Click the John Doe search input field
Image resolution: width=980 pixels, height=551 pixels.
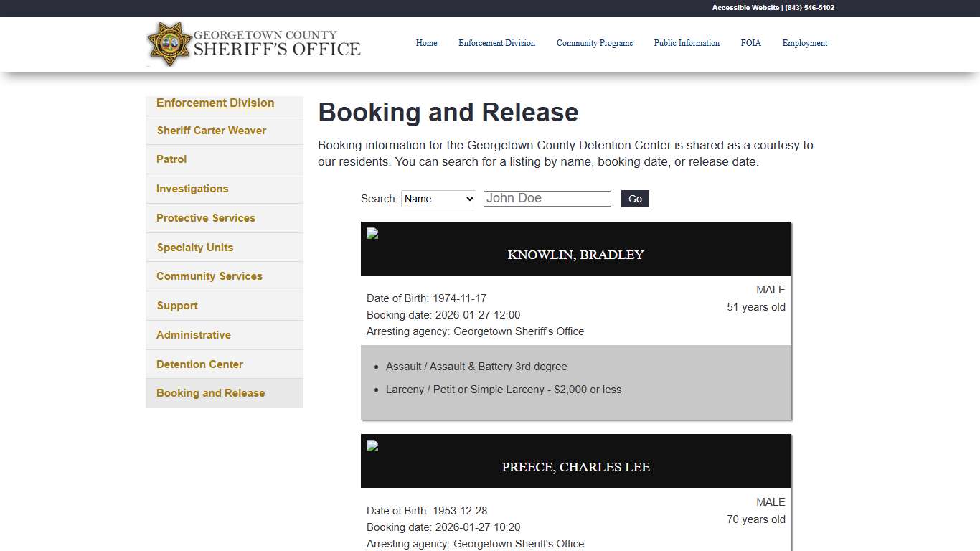547,198
